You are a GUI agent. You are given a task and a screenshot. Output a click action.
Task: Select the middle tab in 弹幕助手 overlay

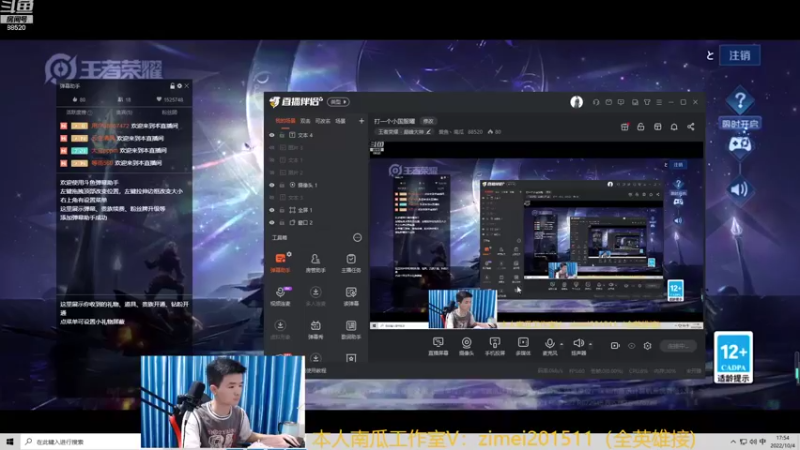click(124, 112)
